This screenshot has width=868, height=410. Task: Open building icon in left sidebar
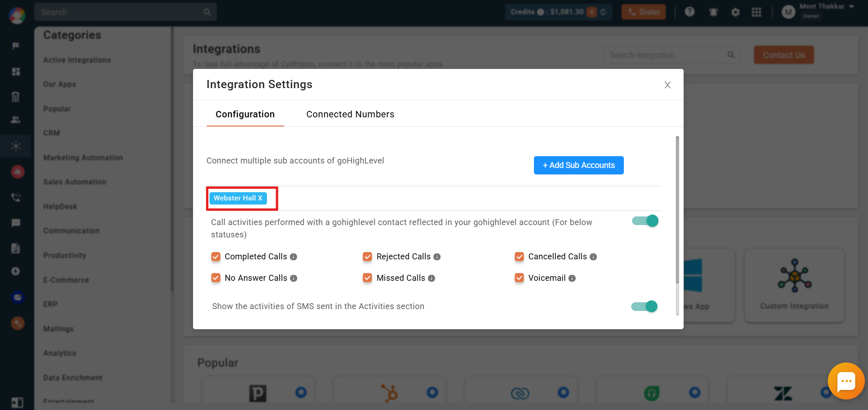(x=16, y=96)
